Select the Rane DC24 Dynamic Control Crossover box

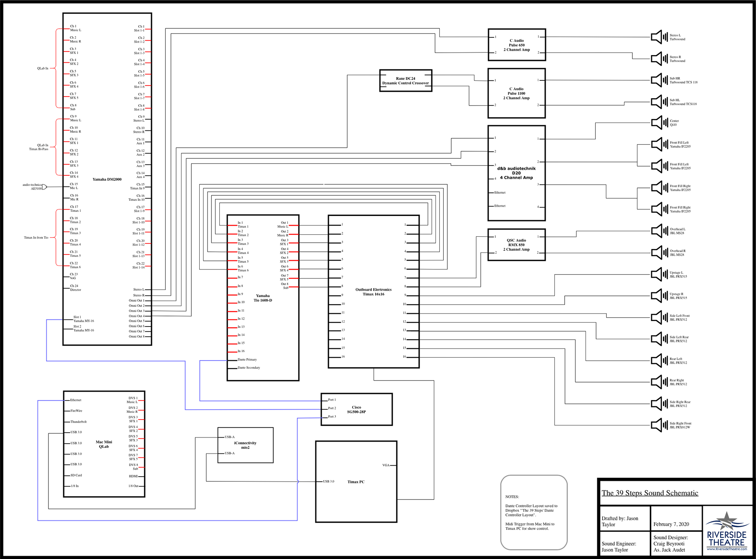pos(406,81)
